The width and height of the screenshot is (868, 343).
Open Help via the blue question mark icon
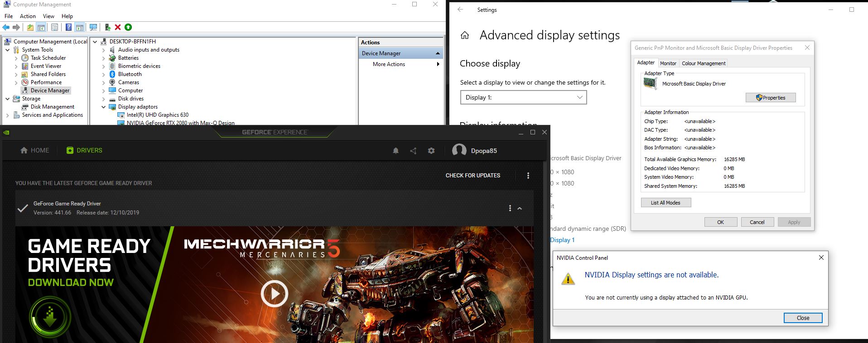tap(68, 27)
